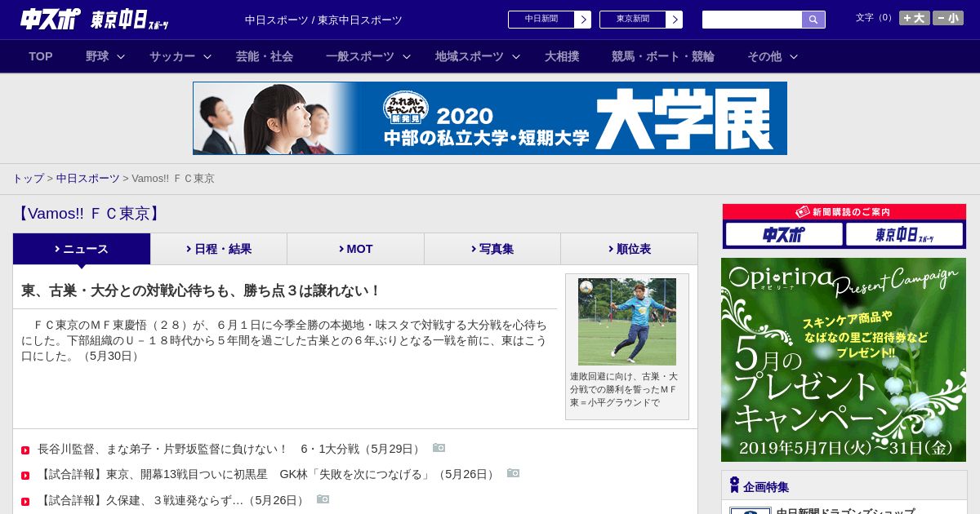Click the 新聞購読のご案内 red header
Screen dimensions: 980x514
(844, 212)
